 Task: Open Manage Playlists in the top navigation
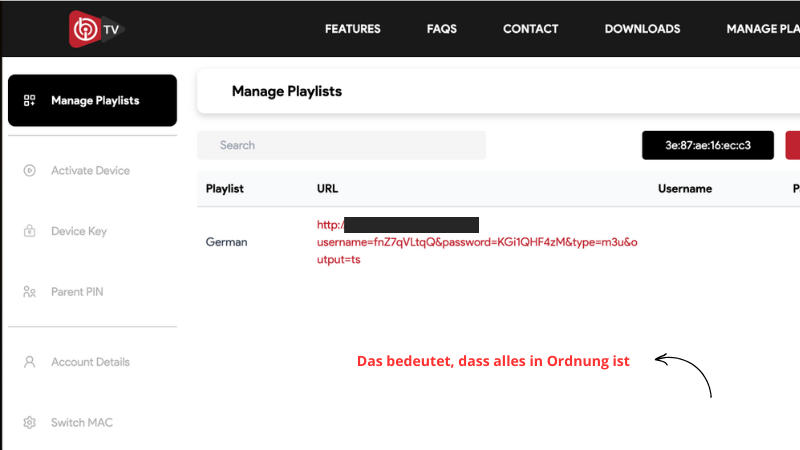click(763, 29)
